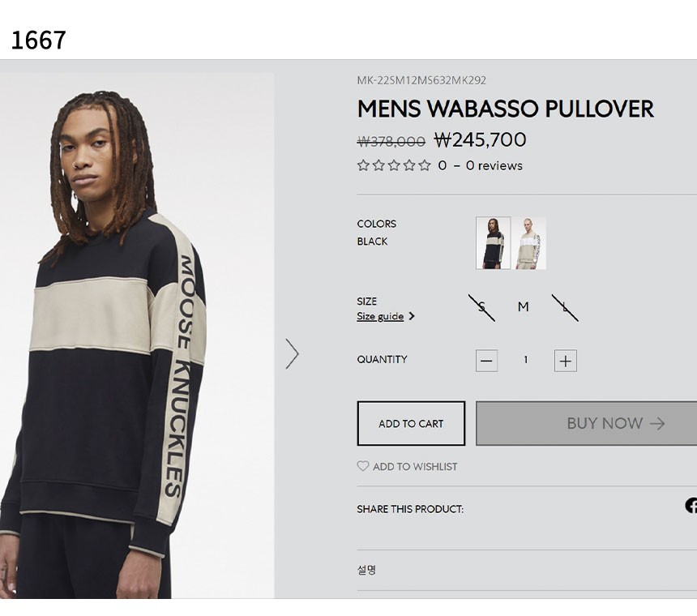Click the Add to Cart button

[x=411, y=424]
